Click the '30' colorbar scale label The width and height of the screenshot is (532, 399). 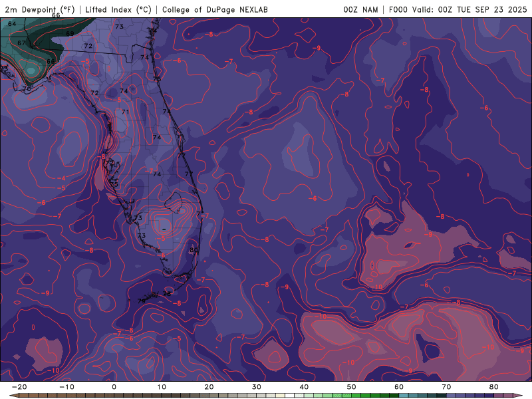pos(257,387)
